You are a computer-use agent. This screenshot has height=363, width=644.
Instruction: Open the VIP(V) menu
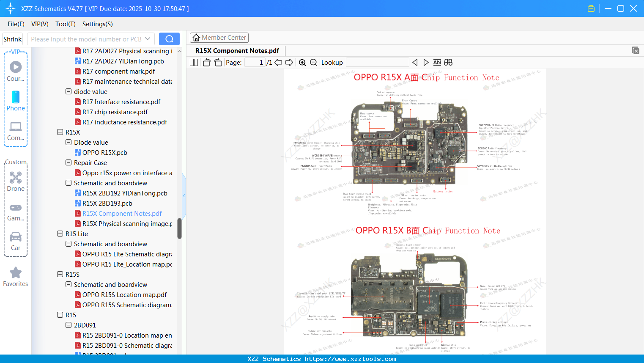(40, 24)
